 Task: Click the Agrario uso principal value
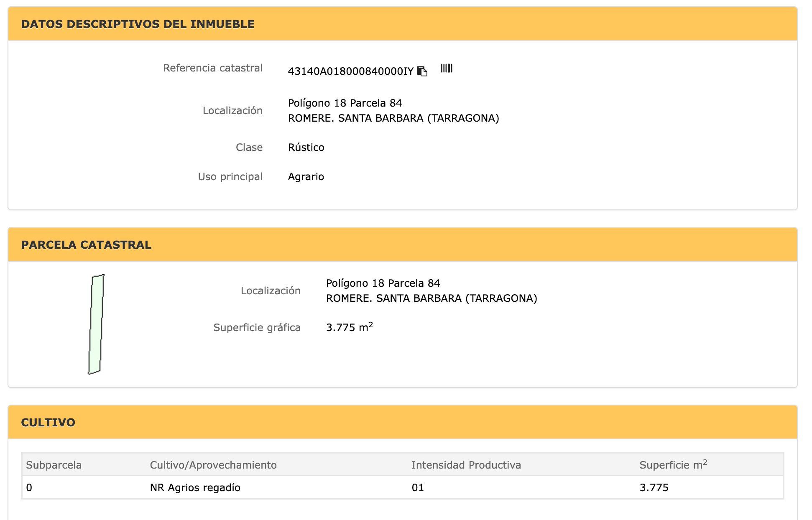tap(306, 177)
